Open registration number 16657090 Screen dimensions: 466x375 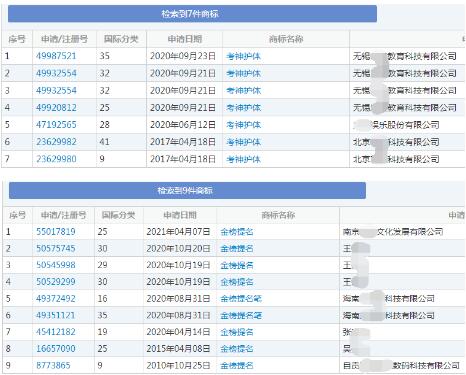coord(56,349)
